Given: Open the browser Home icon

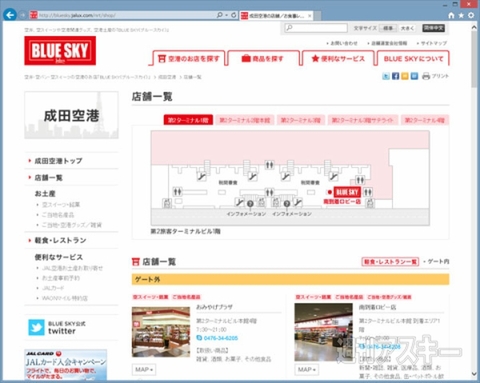Looking at the screenshot, I should point(451,15).
